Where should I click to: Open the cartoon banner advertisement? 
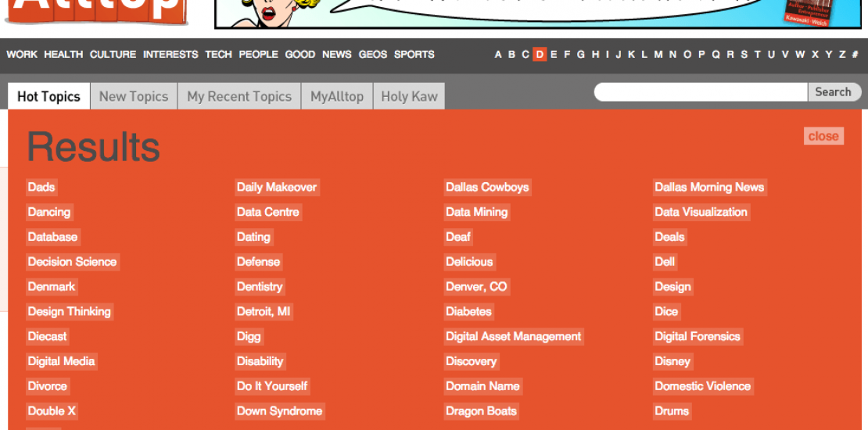536,13
